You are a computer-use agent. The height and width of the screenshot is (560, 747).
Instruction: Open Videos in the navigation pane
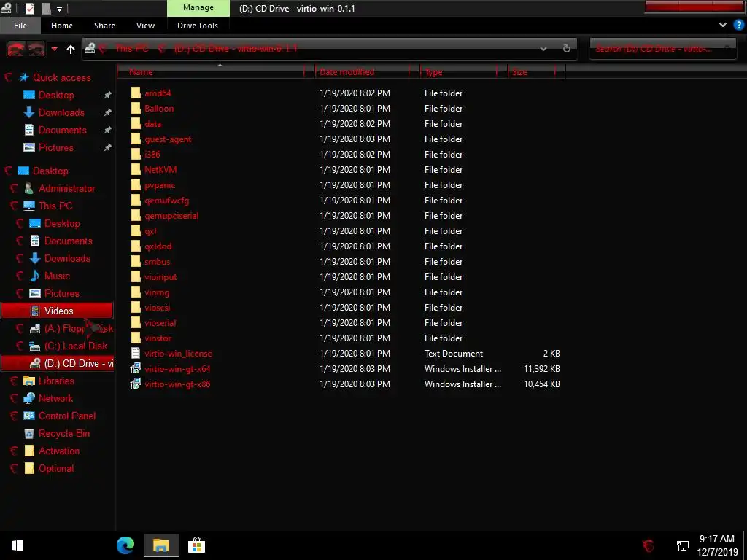coord(58,311)
